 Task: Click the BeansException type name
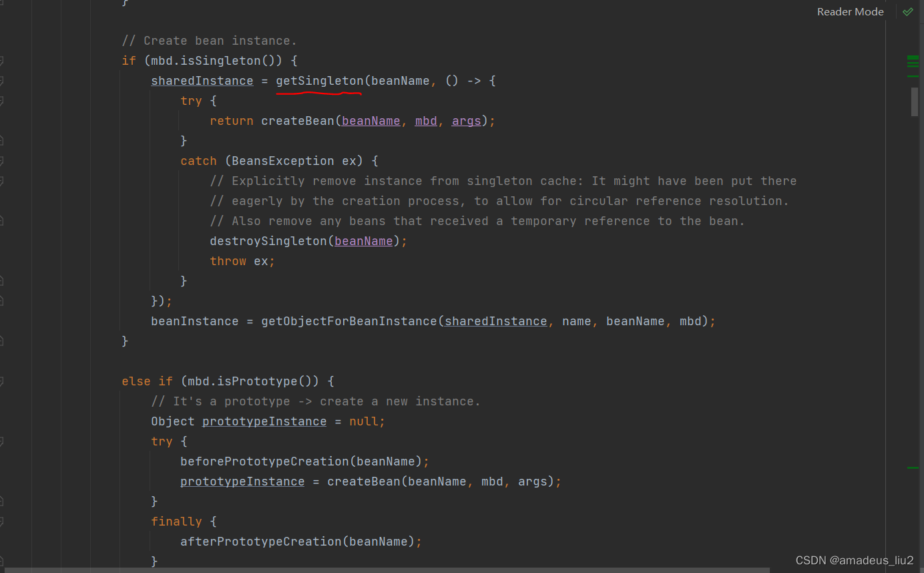pyautogui.click(x=283, y=161)
